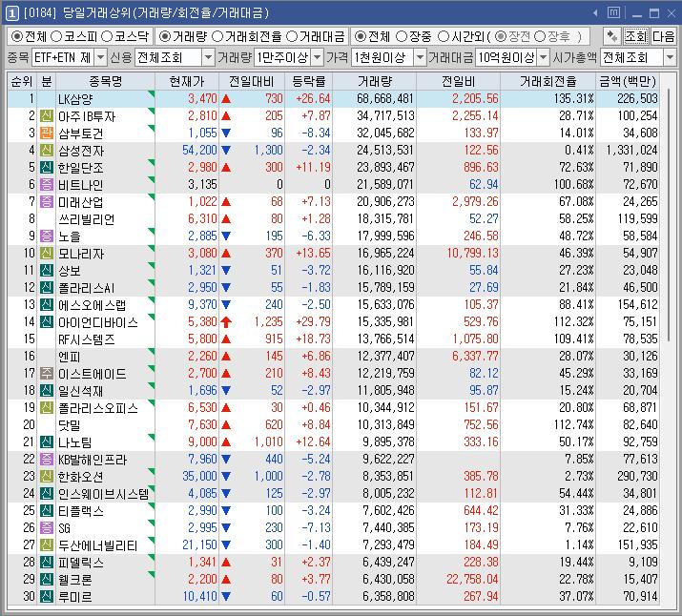Image resolution: width=682 pixels, height=616 pixels.
Task: Click the 신 badge on 한일단조 row
Action: (47, 167)
